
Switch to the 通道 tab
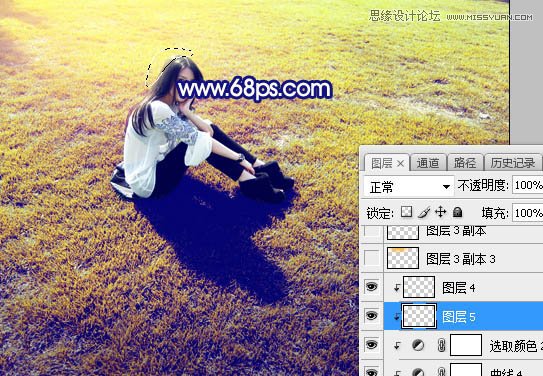coord(428,163)
